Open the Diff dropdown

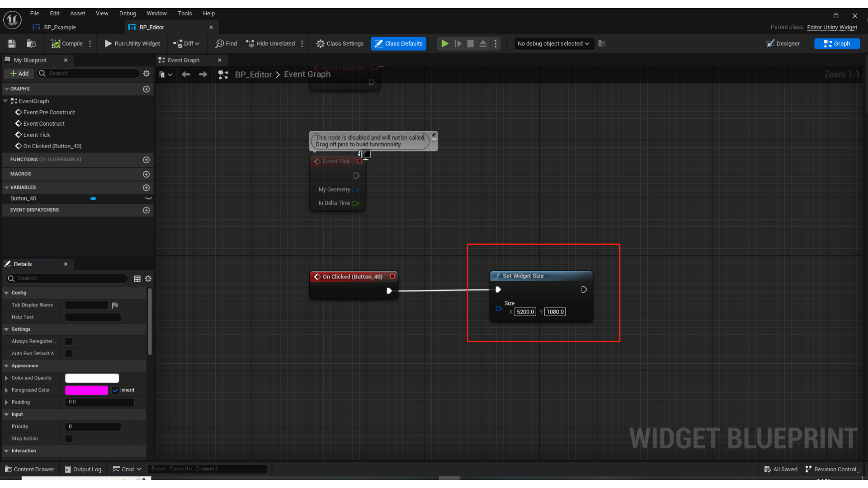click(x=186, y=43)
